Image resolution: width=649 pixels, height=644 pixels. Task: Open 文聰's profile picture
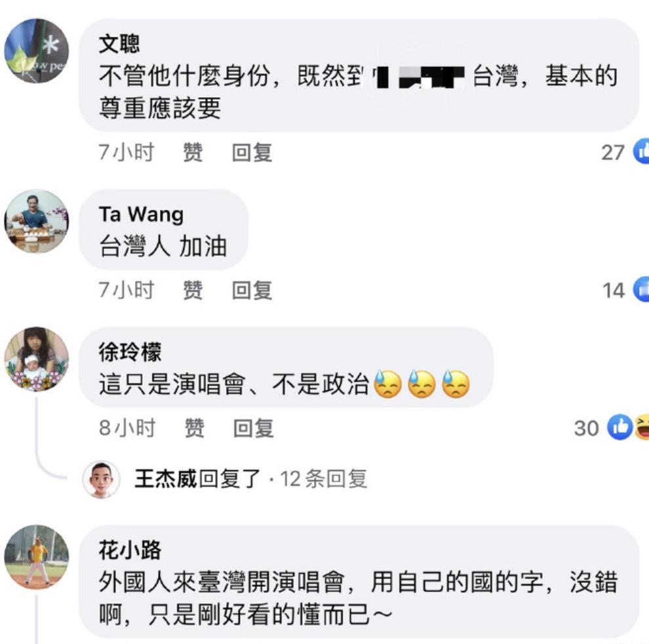(37, 50)
